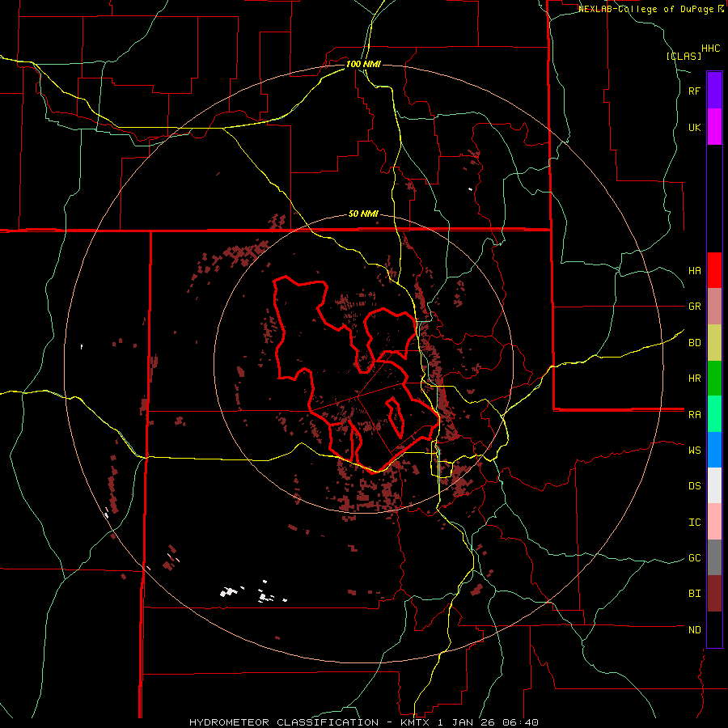
Task: Click the ND black legend swatch
Action: [x=714, y=629]
